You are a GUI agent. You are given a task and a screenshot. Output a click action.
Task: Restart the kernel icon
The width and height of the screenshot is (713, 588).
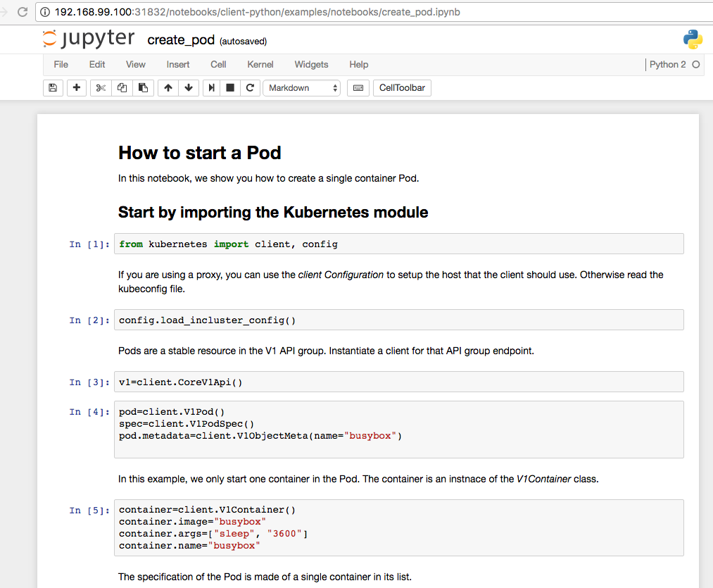249,88
